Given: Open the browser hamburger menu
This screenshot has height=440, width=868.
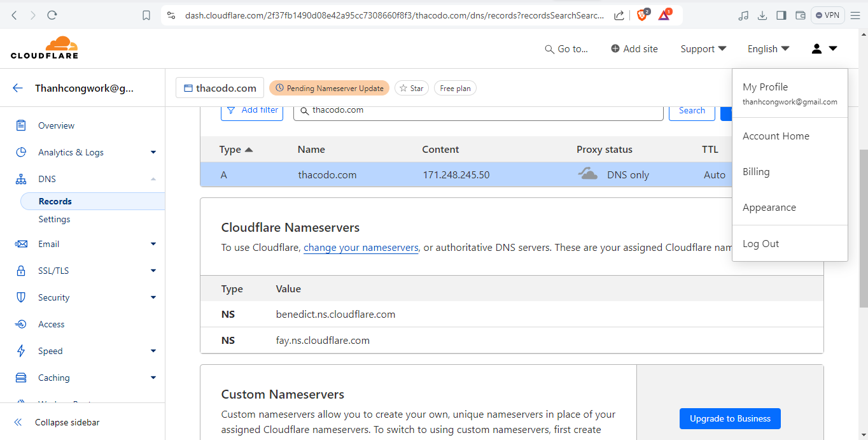Looking at the screenshot, I should point(855,15).
